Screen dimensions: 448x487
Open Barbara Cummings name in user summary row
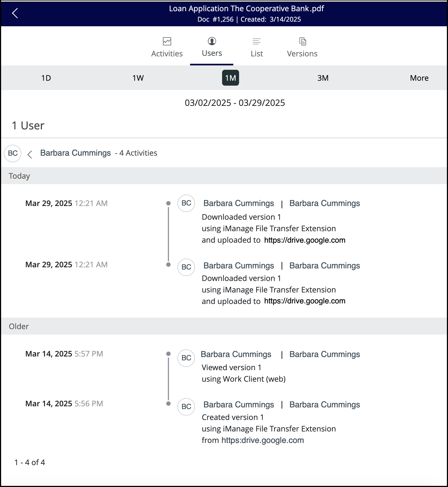pos(75,153)
